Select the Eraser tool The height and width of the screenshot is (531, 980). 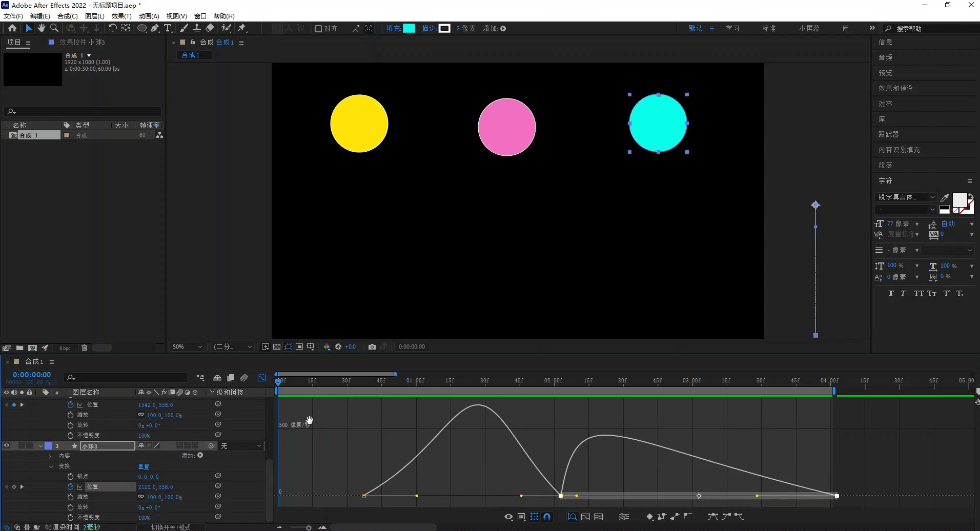click(x=210, y=28)
